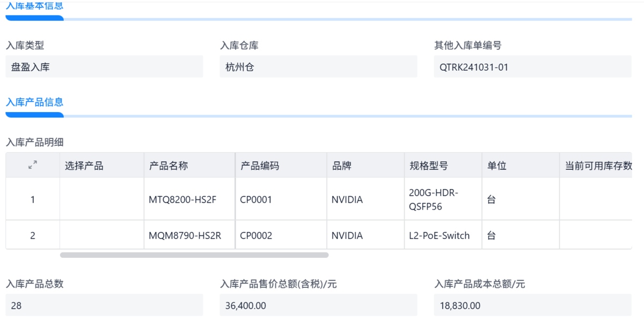Select the 选择产品 cell in row 2
Screen dimensions: 644x327
point(102,235)
